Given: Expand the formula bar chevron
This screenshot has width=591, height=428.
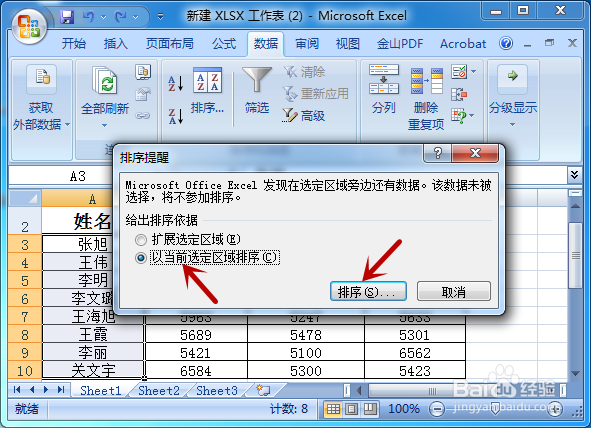Looking at the screenshot, I should tap(574, 175).
